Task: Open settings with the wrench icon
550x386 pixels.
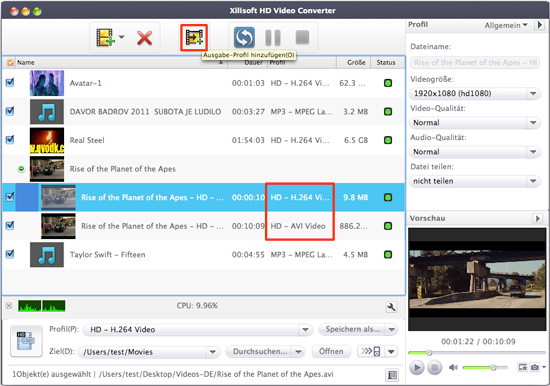Action: (391, 307)
